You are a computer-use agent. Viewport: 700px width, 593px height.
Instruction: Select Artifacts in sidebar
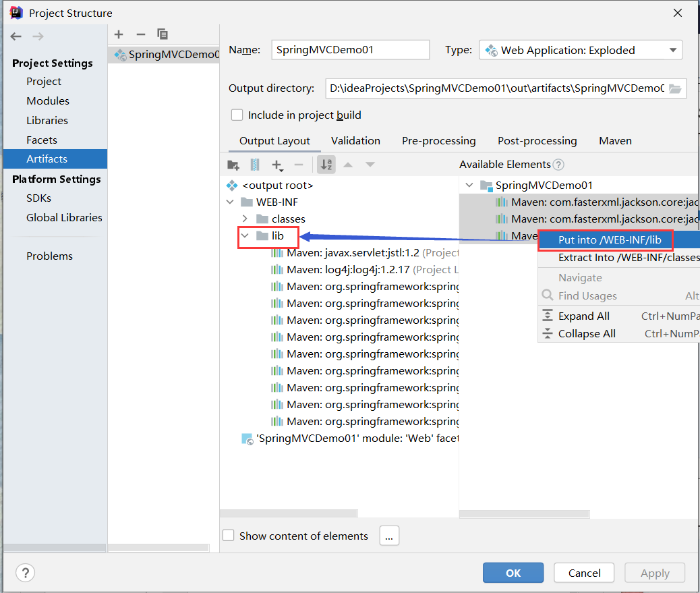coord(55,159)
